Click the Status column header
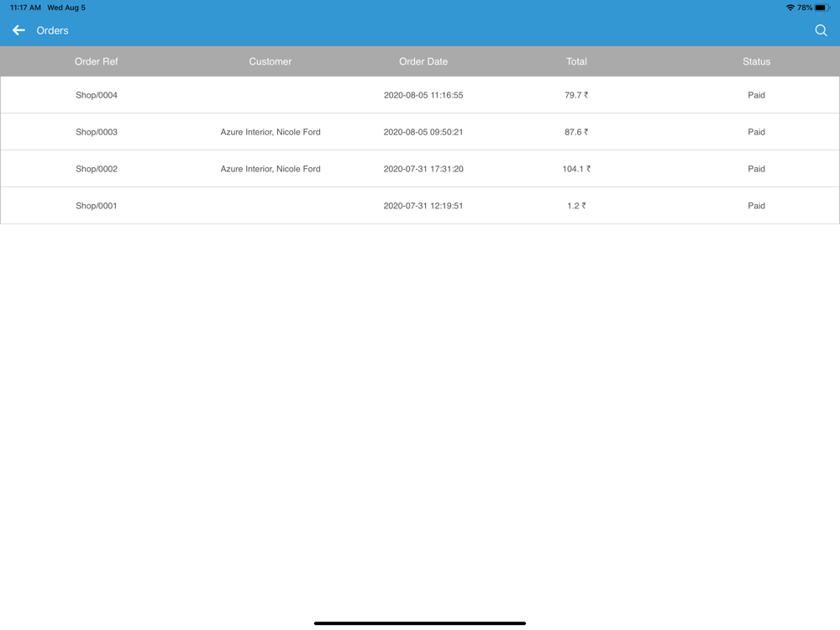 757,61
